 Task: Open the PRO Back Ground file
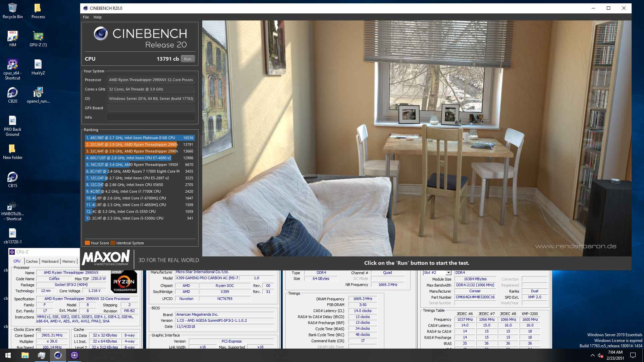click(x=12, y=126)
